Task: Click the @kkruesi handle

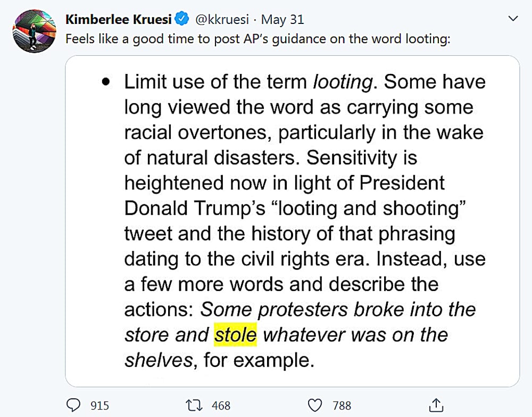Action: tap(222, 20)
